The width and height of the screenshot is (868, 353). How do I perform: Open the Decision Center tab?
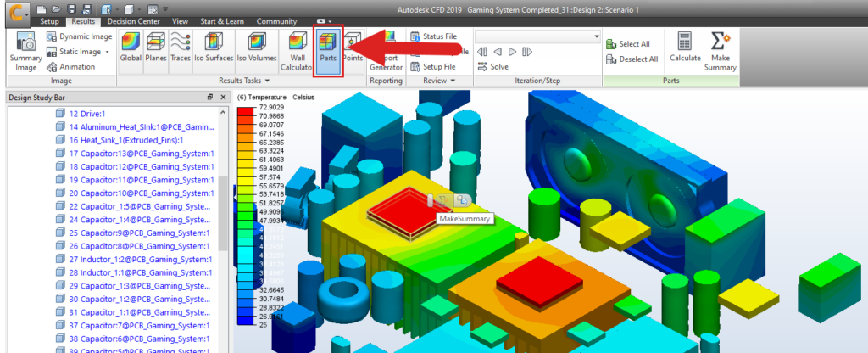[x=133, y=21]
